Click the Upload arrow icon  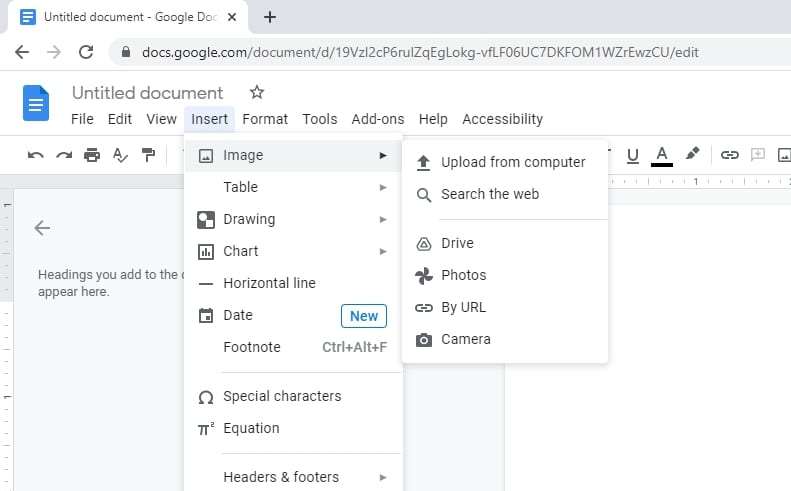pyautogui.click(x=424, y=163)
